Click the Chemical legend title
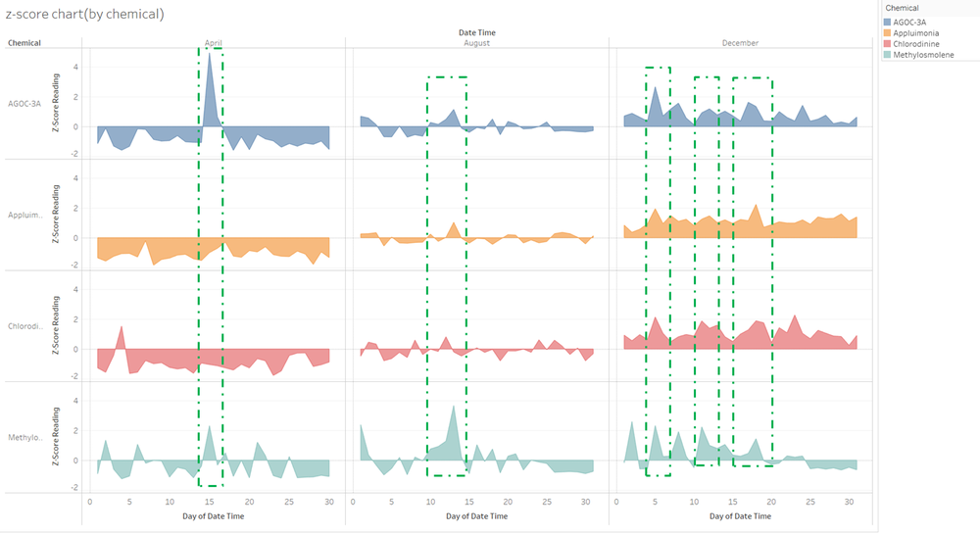This screenshot has height=533, width=980. pos(902,8)
